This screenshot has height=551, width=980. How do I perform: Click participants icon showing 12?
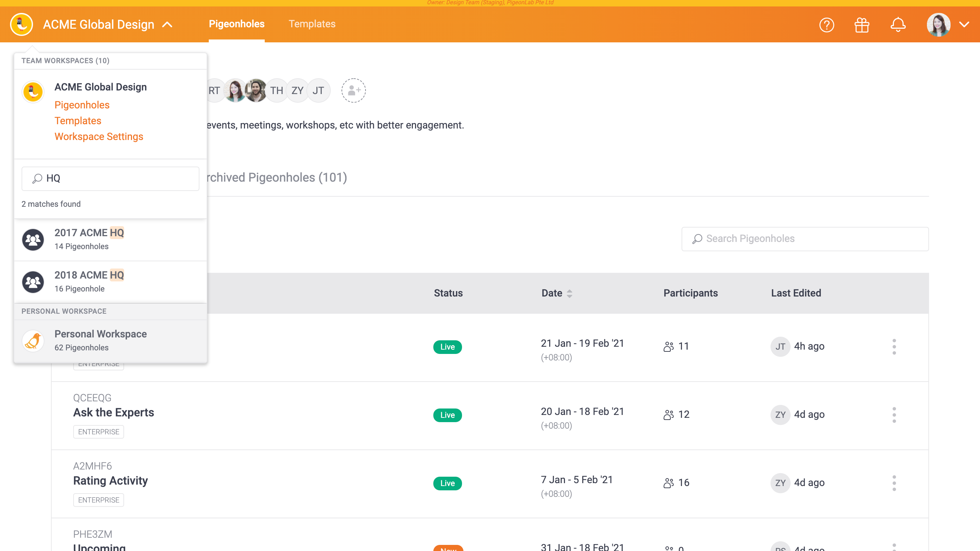[x=668, y=415]
